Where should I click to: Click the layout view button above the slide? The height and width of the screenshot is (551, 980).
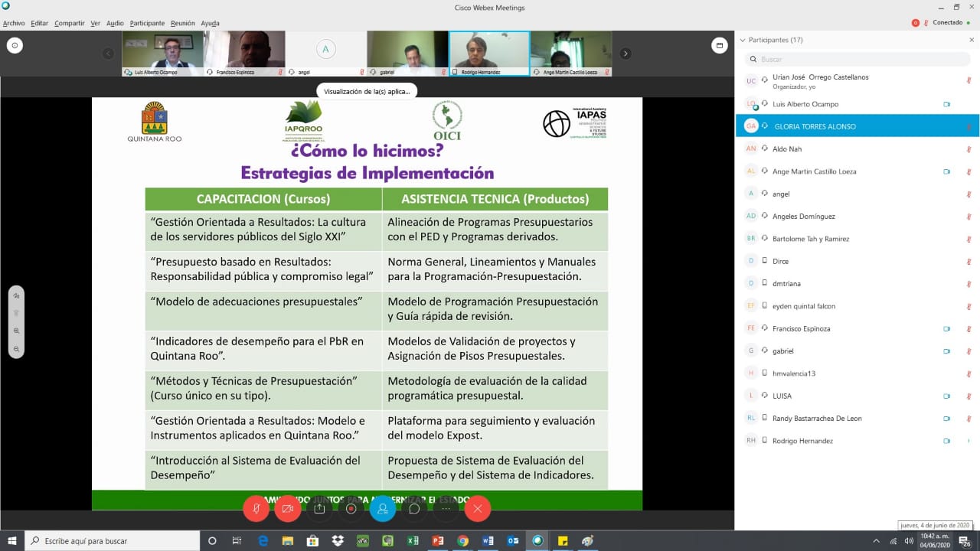pos(720,46)
